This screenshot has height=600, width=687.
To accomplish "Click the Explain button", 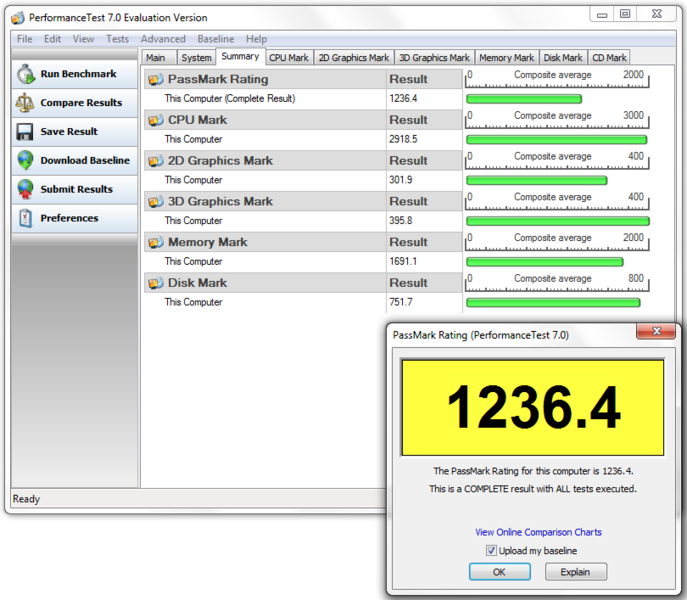I will pyautogui.click(x=576, y=572).
